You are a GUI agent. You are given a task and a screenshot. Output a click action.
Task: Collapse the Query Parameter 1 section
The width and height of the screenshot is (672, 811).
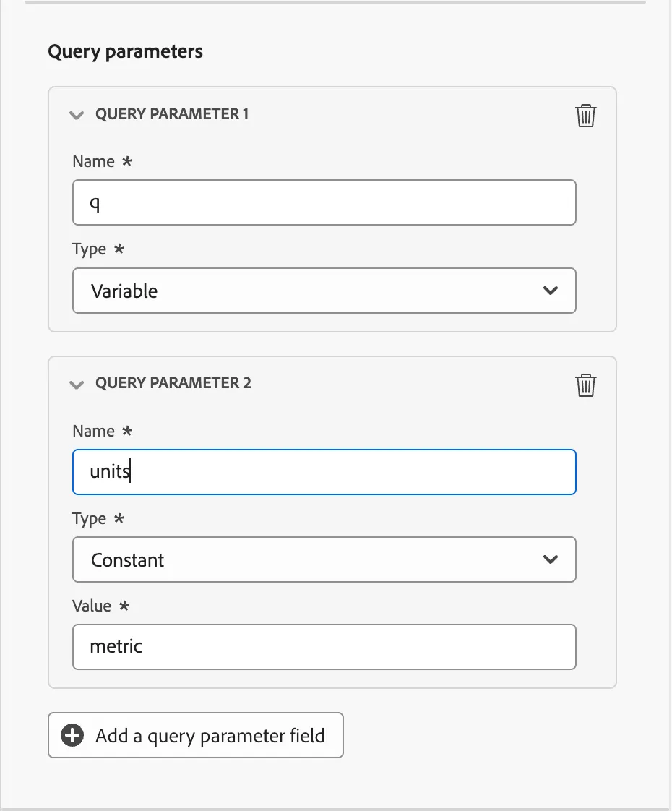(77, 115)
